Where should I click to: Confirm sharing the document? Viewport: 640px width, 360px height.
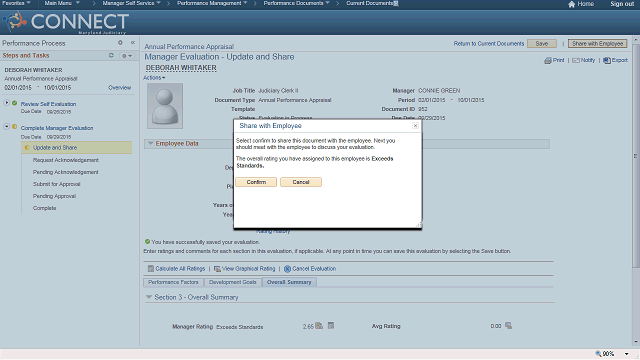[256, 182]
